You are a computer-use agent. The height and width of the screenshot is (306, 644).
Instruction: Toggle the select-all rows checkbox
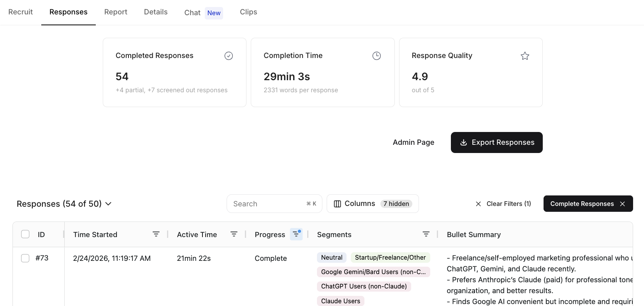(x=25, y=234)
